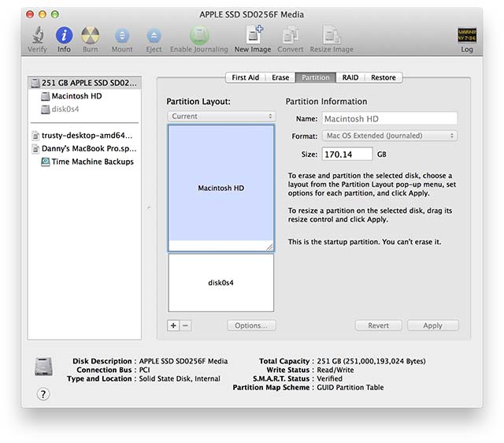Click the Eject toolbar icon
Screen dimensions: 504x443
[154, 36]
